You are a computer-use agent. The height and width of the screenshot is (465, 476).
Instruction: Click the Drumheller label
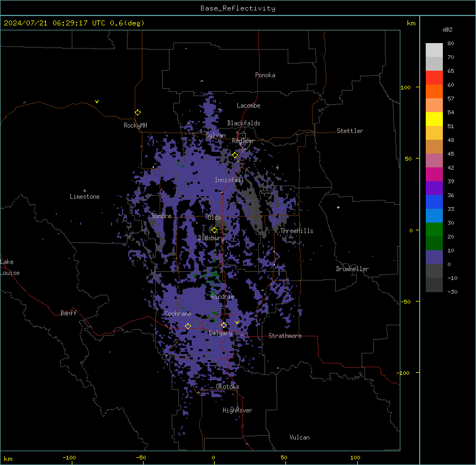(352, 269)
